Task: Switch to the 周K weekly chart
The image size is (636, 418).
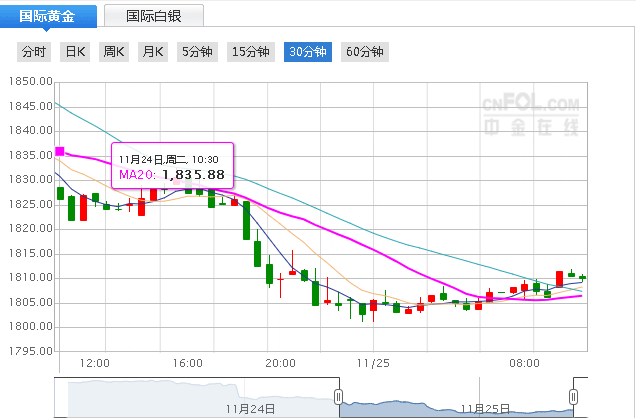Action: coord(113,52)
